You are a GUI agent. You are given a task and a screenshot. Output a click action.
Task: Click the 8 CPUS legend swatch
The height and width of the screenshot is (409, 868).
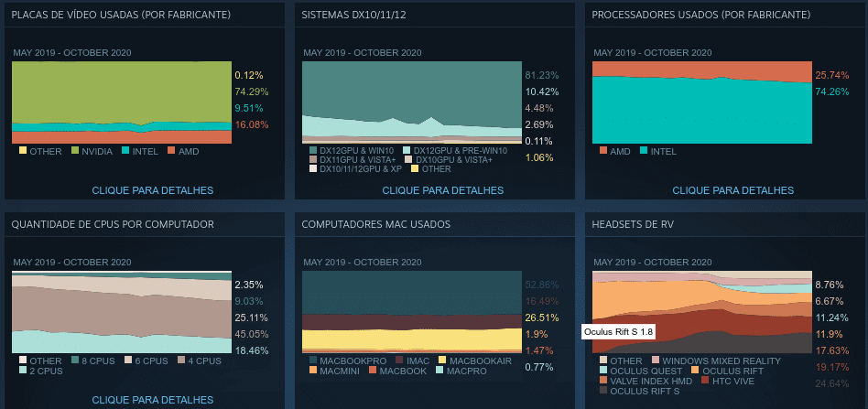[x=74, y=361]
